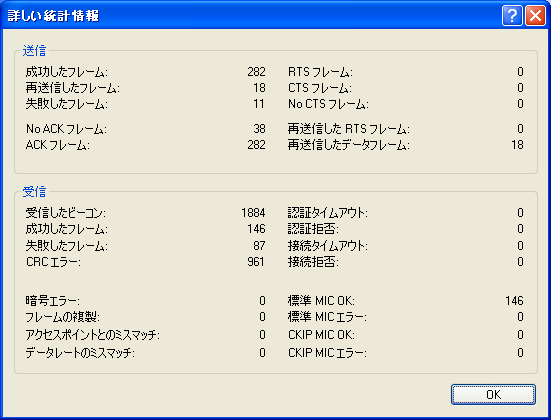The width and height of the screenshot is (551, 420).
Task: Click the 成功したフレーム label under 送信
Action: pos(67,72)
